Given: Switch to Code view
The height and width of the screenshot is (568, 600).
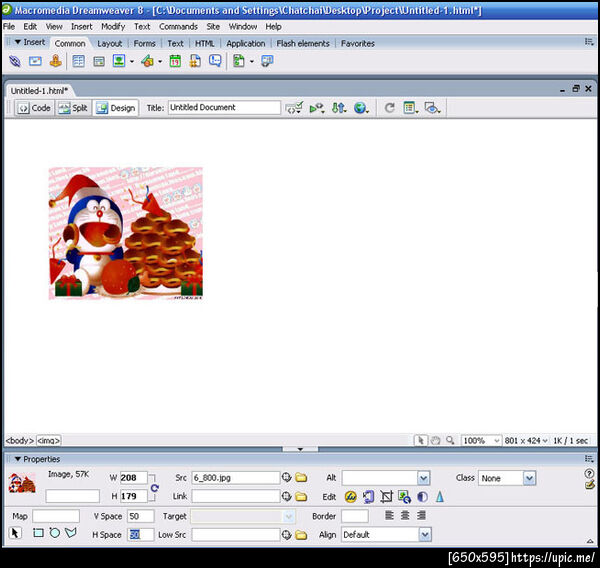Looking at the screenshot, I should click(35, 108).
